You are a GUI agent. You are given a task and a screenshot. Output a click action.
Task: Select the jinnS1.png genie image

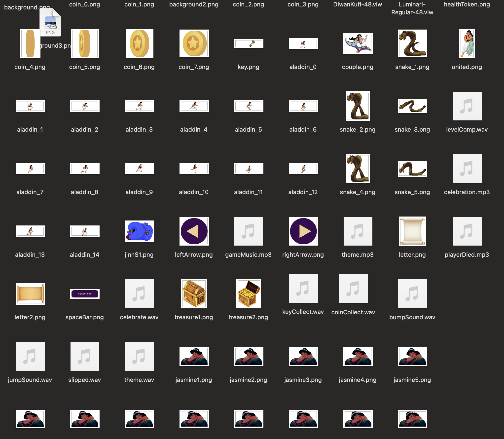tap(139, 231)
